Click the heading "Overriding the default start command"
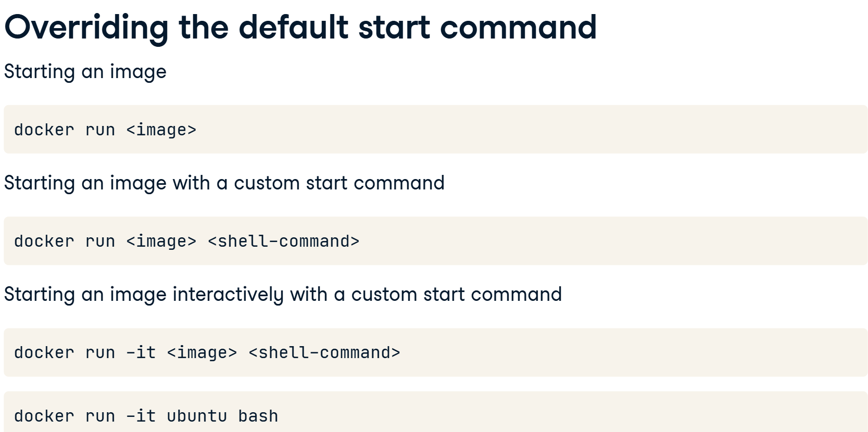The width and height of the screenshot is (868, 432). point(300,27)
